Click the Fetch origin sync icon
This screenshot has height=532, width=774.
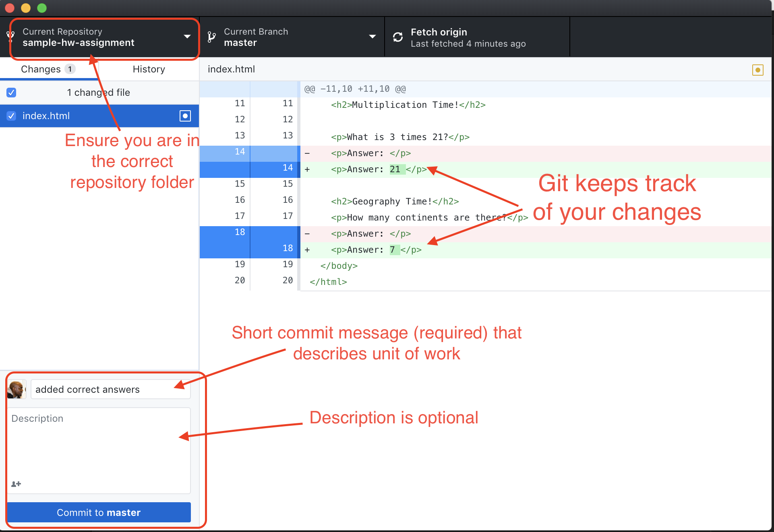click(398, 37)
